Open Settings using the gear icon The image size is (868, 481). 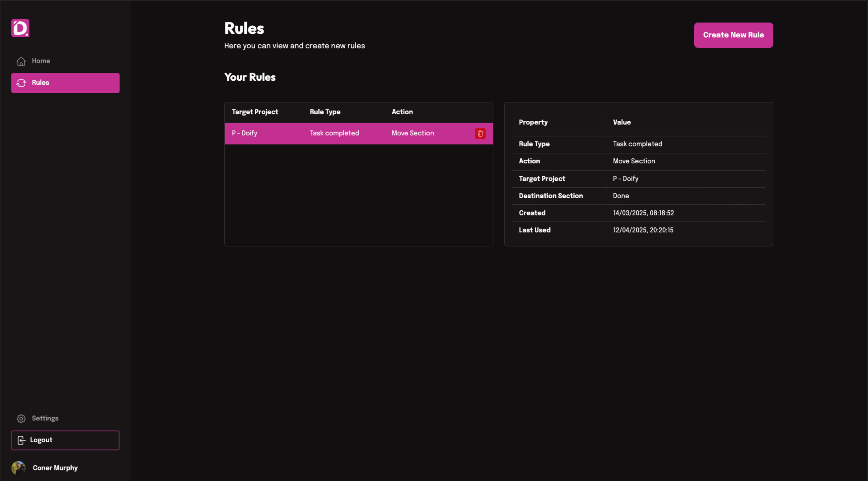(21, 418)
